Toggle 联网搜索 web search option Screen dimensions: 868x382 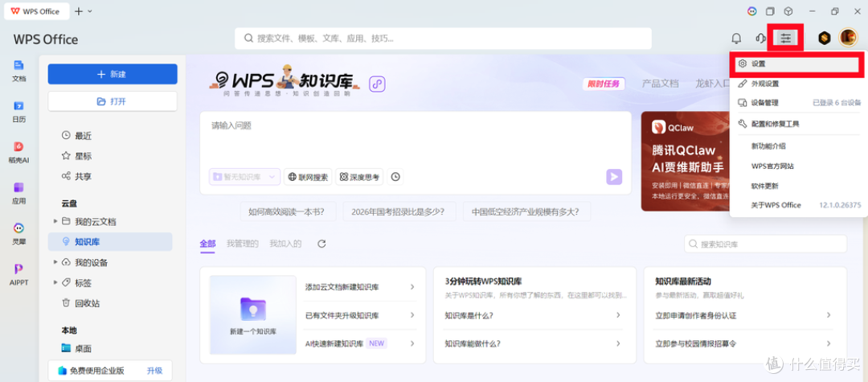(x=308, y=177)
